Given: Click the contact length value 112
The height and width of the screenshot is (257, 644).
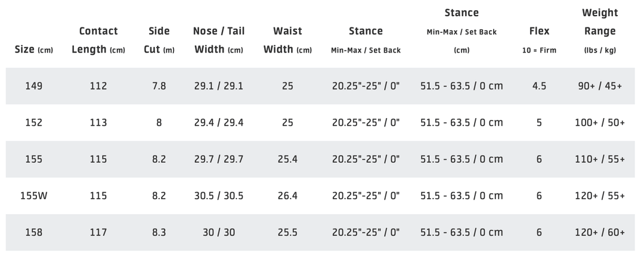Looking at the screenshot, I should point(98,86).
